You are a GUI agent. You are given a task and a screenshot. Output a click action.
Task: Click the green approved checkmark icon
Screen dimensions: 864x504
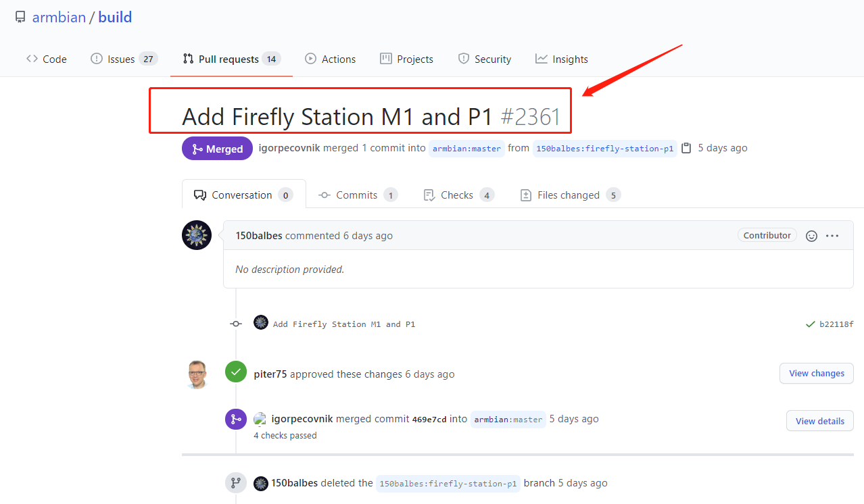tap(236, 372)
